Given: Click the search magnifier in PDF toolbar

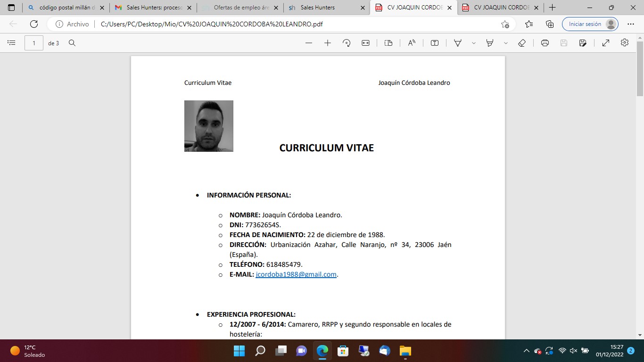Looking at the screenshot, I should point(72,43).
